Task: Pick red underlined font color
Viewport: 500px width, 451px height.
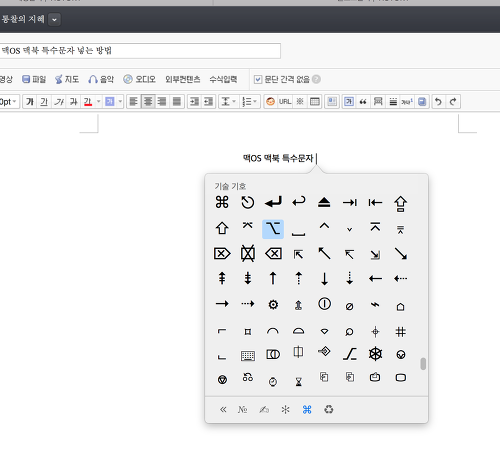Action: point(88,101)
